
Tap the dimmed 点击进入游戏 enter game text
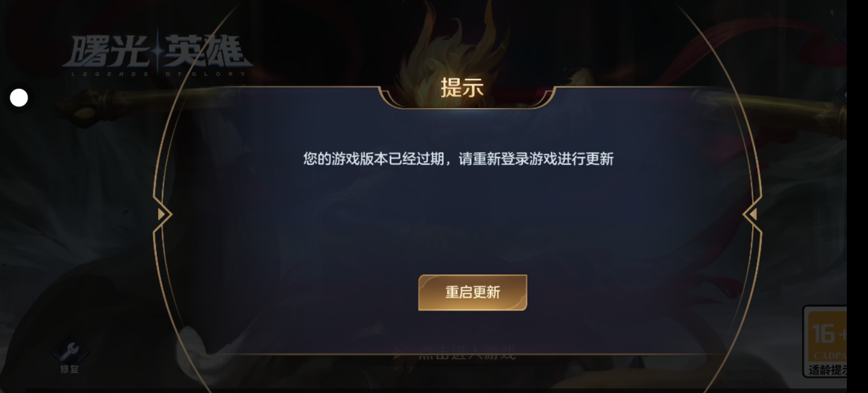click(466, 354)
